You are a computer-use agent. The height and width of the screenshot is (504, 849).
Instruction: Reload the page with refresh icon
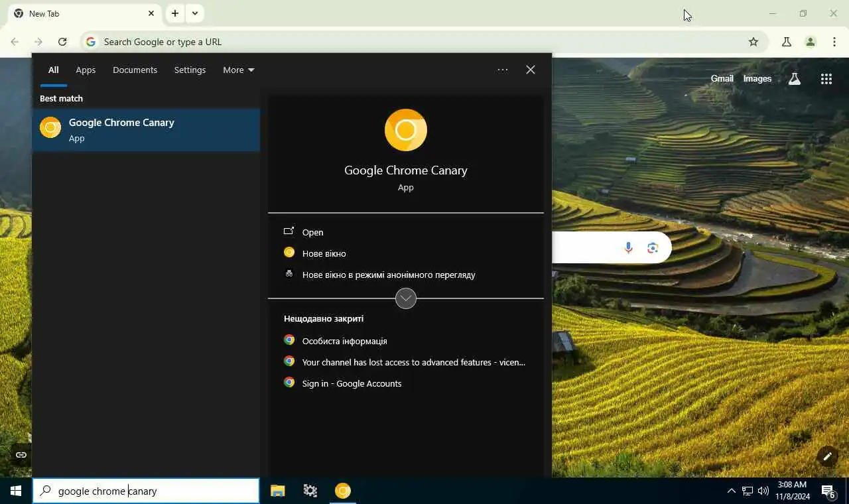62,42
